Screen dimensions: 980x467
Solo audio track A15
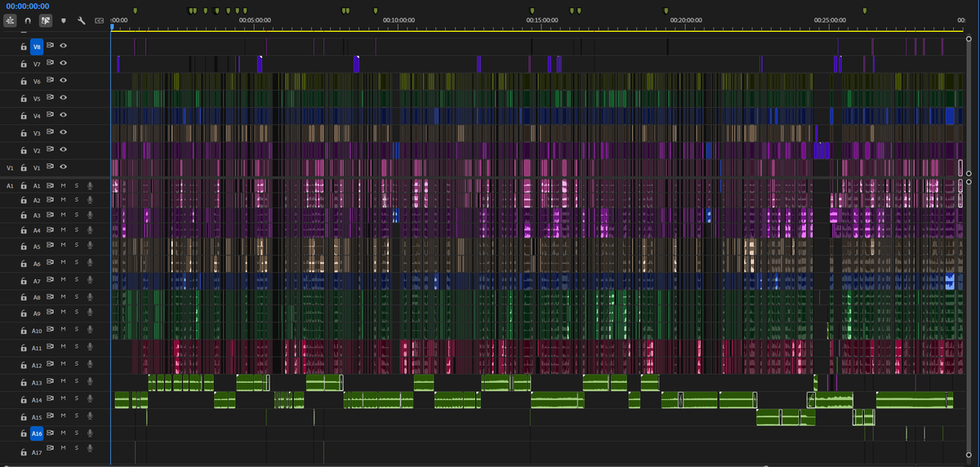pyautogui.click(x=76, y=417)
